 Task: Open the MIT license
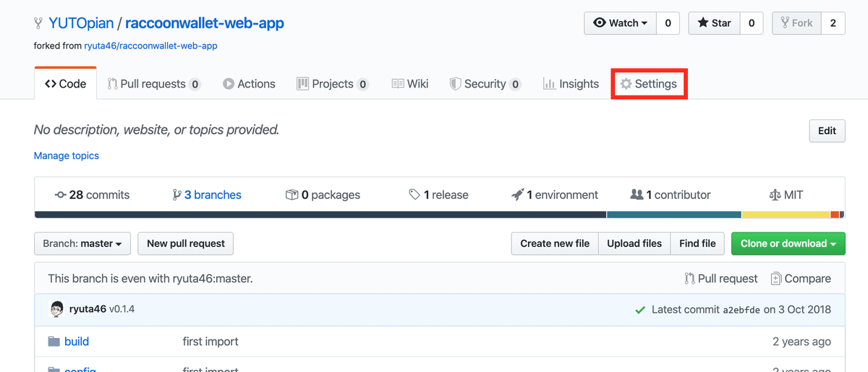tap(786, 195)
